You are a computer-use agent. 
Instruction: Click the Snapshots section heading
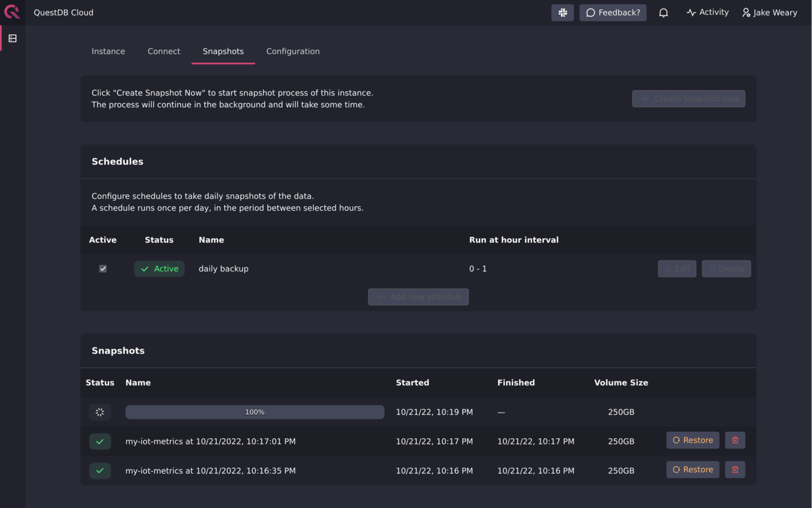[x=118, y=351]
